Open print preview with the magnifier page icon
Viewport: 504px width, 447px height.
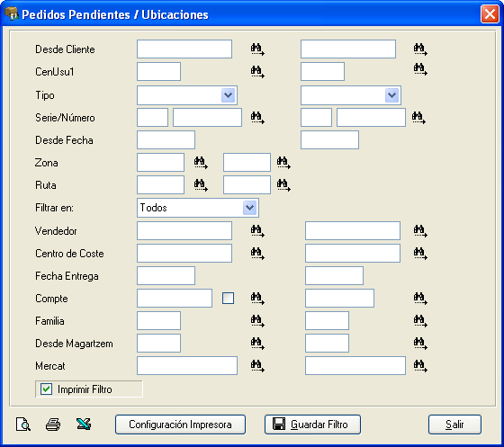pyautogui.click(x=23, y=425)
